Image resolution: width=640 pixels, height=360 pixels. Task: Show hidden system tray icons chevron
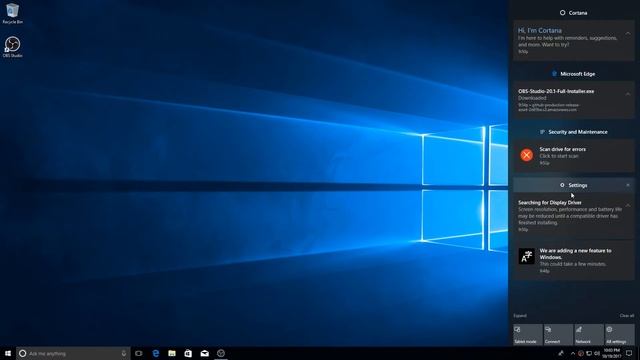click(x=573, y=353)
